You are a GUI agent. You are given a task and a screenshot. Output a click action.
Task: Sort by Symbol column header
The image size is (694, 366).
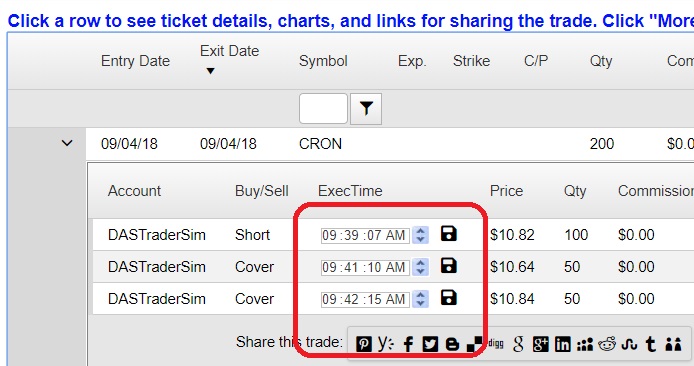(323, 61)
